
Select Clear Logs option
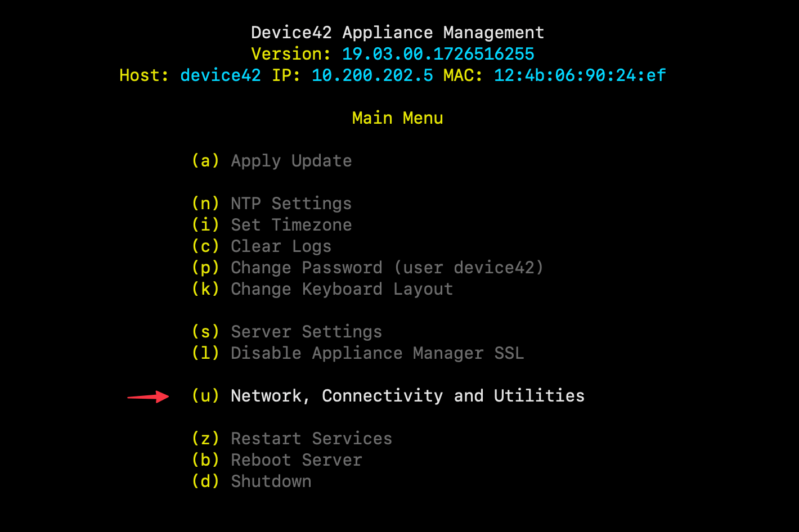[x=281, y=246]
